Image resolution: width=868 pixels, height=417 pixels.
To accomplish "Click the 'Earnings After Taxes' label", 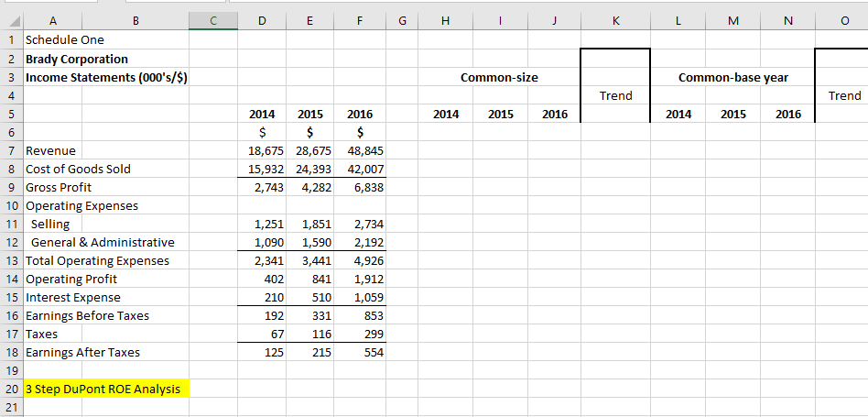I will click(x=82, y=353).
